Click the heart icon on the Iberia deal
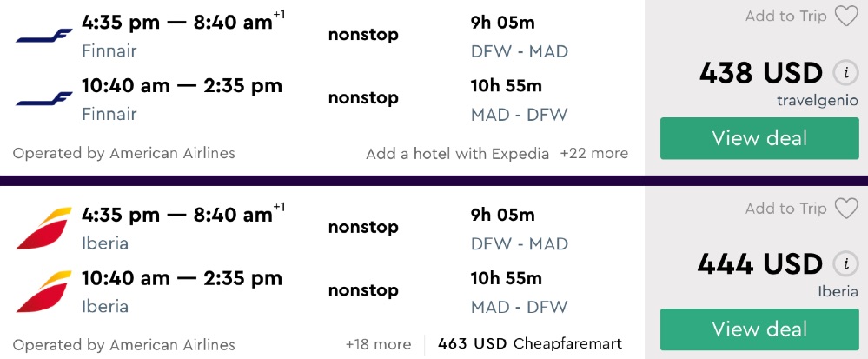 point(845,209)
